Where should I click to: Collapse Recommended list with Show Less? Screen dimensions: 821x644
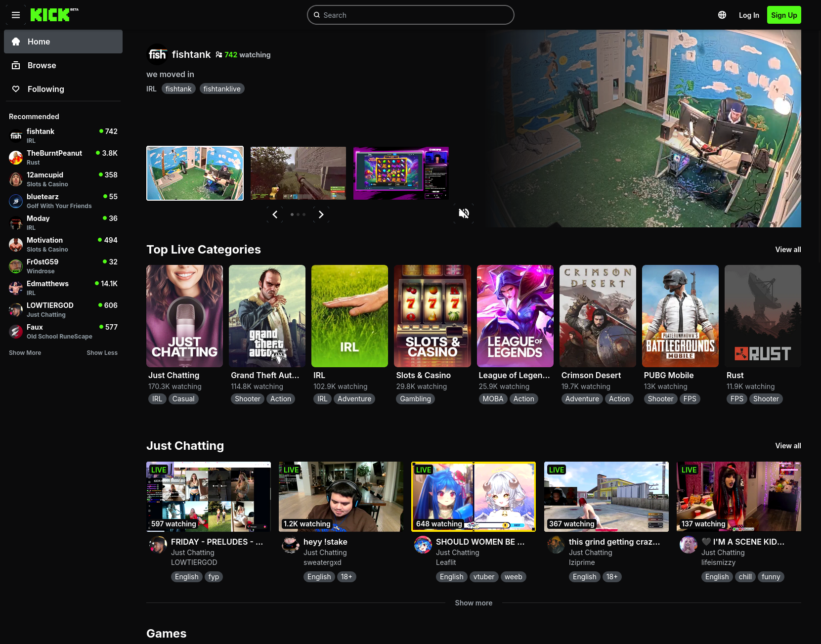(102, 353)
